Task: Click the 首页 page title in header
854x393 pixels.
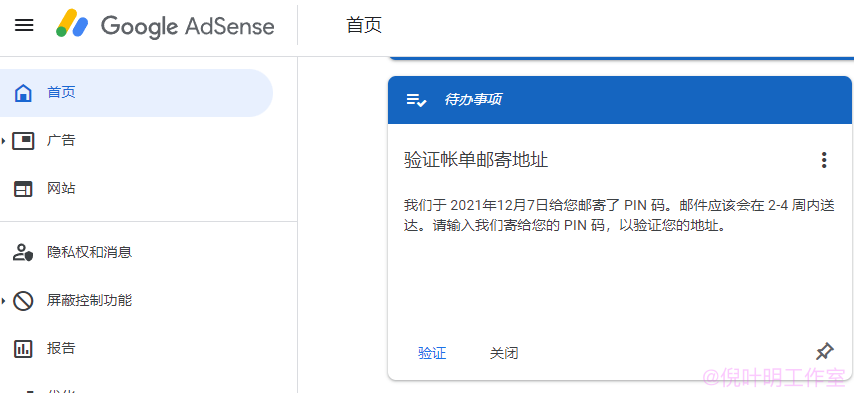Action: [x=364, y=25]
